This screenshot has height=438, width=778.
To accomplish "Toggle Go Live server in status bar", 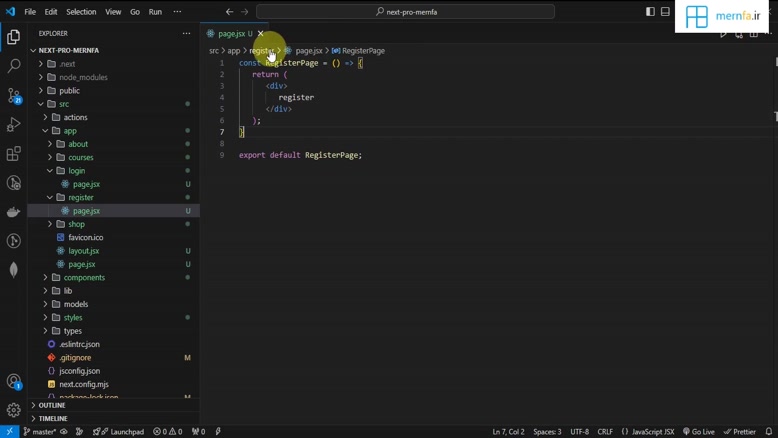I will 699,432.
